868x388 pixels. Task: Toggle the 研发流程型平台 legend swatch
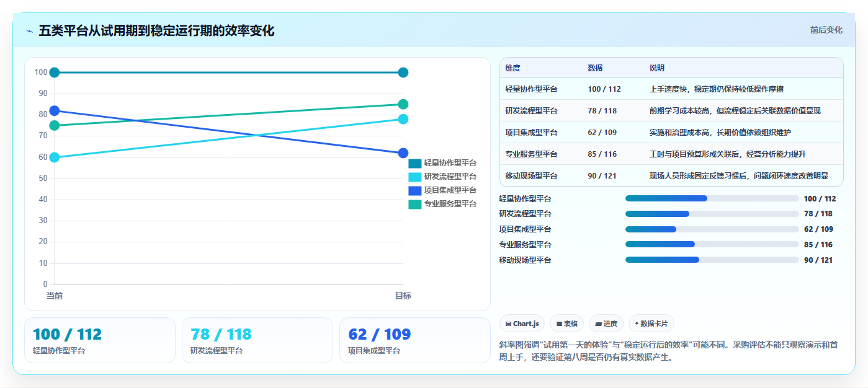(x=414, y=177)
